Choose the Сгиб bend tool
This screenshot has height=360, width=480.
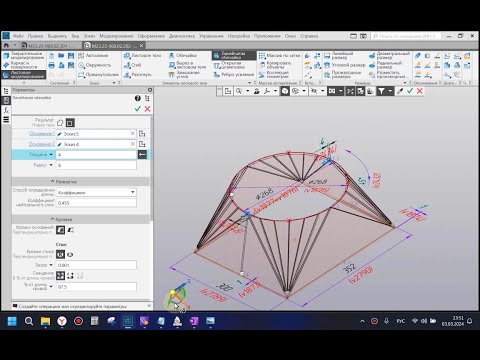pos(133,65)
